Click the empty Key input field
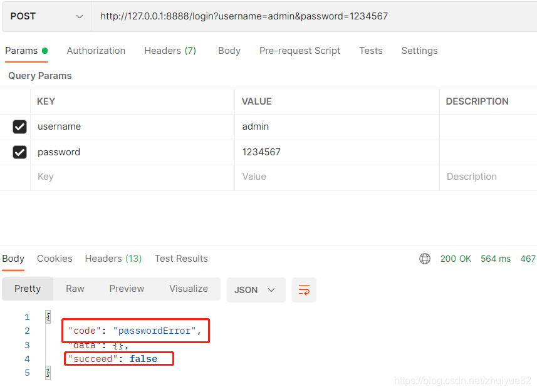537x392 pixels. coord(133,177)
